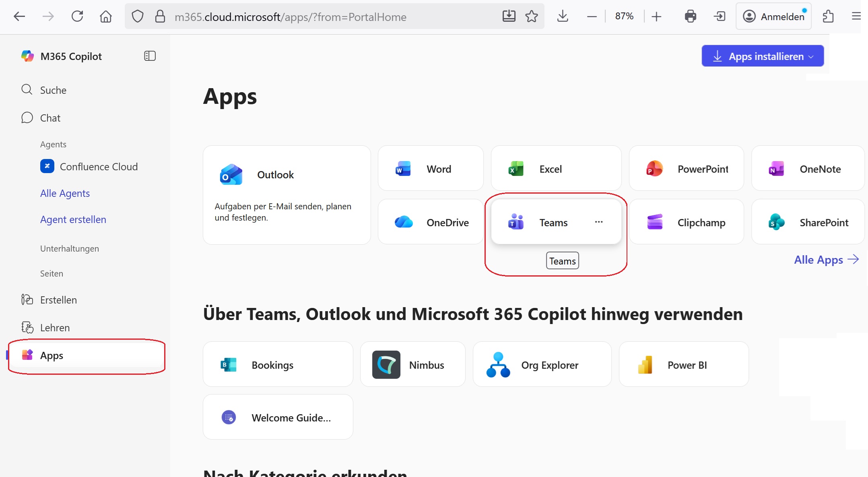Switch to the Chat section
This screenshot has width=868, height=477.
pyautogui.click(x=49, y=118)
